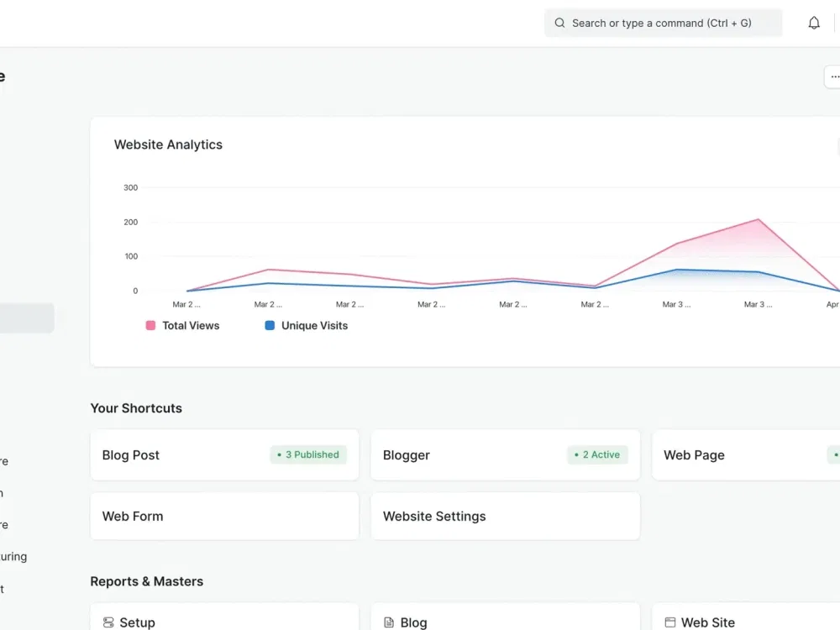The height and width of the screenshot is (630, 840).
Task: Click the Unique Visits legend label
Action: [x=314, y=326]
